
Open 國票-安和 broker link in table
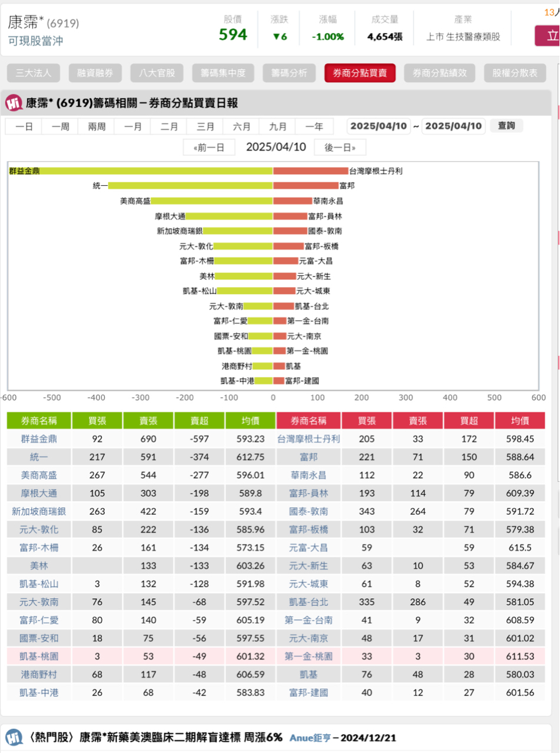(39, 638)
